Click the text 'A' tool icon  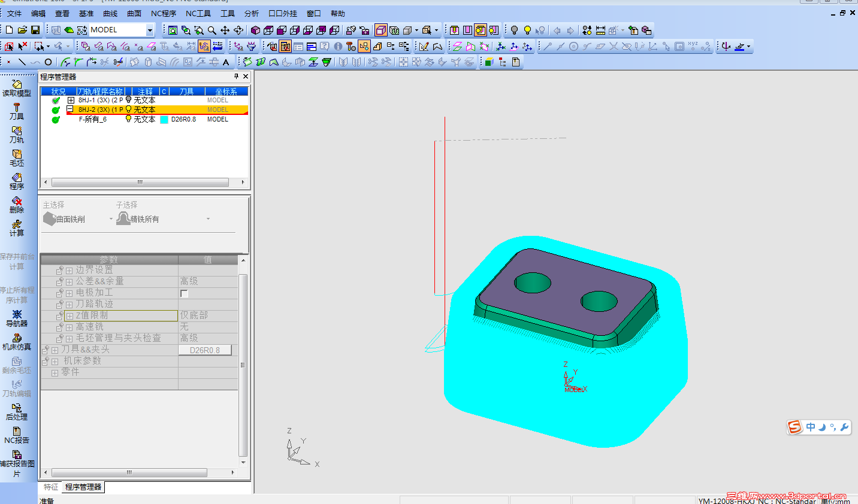pos(226,62)
